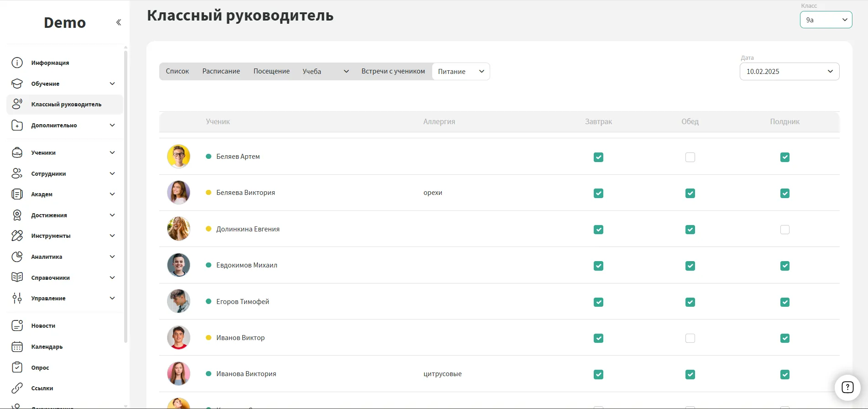Enable lunch for Беляев Артем
The image size is (868, 409).
point(690,157)
